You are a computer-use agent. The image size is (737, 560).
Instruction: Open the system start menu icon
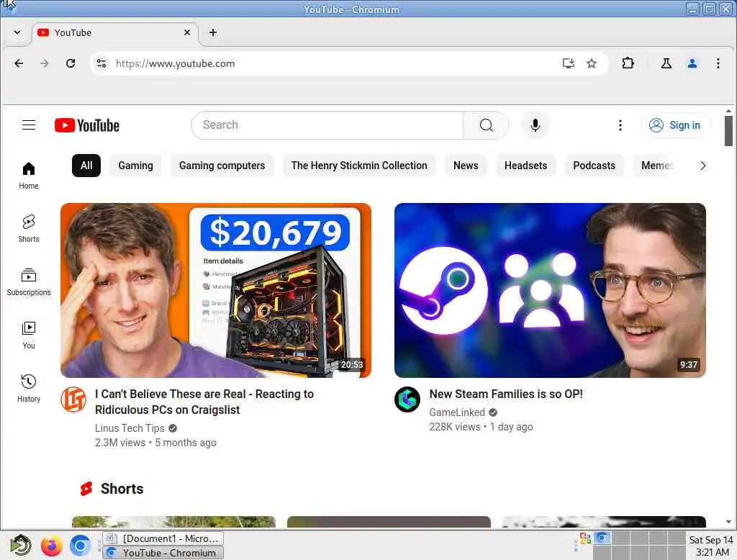(21, 546)
